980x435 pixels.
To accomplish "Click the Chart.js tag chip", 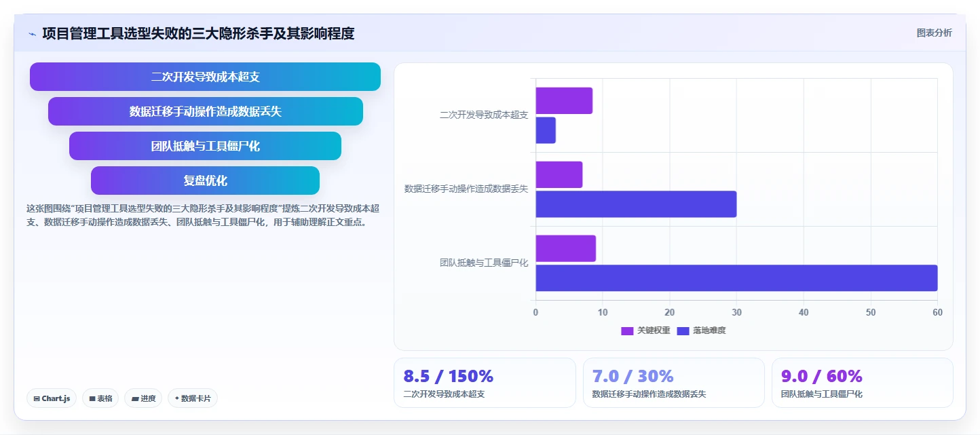I will point(52,398).
